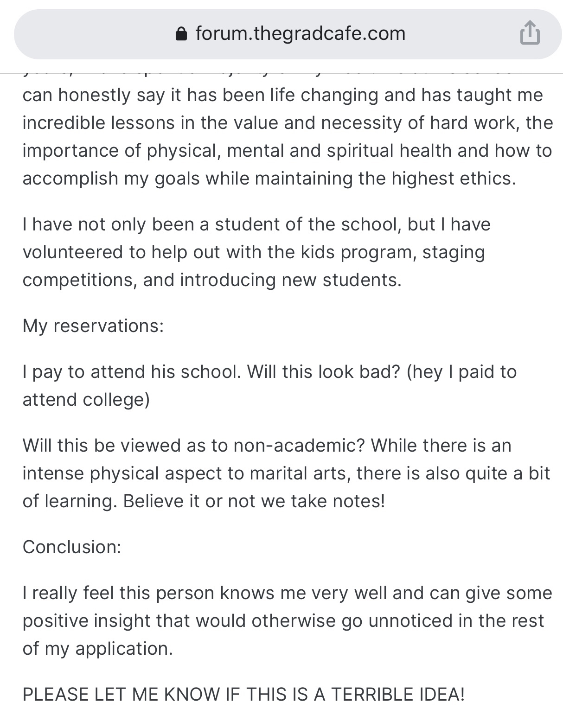Click the padlock security icon
Viewport: 563px width, 728px height.
tap(181, 34)
